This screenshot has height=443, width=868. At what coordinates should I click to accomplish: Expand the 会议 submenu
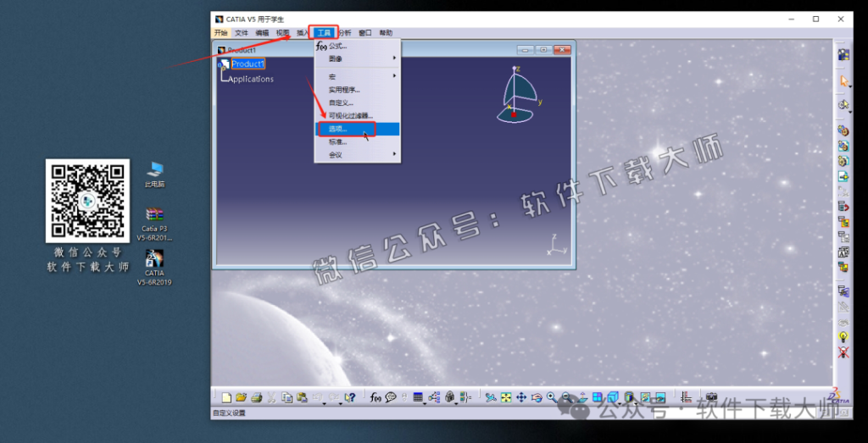click(x=357, y=155)
